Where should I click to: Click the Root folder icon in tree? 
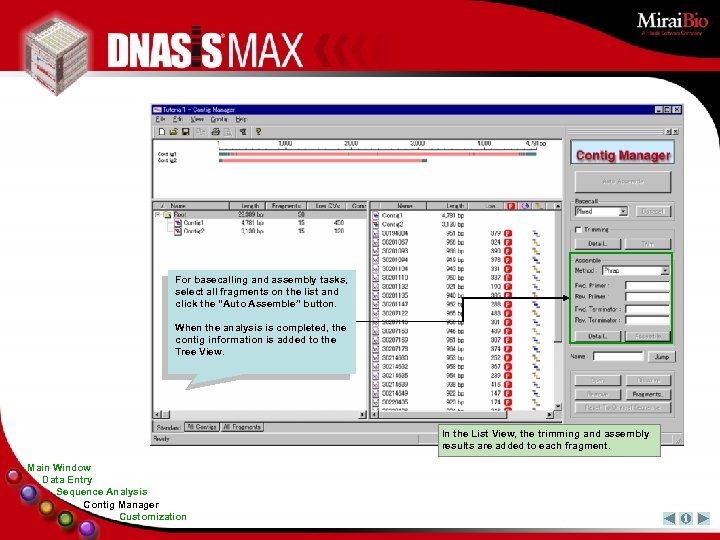(168, 214)
